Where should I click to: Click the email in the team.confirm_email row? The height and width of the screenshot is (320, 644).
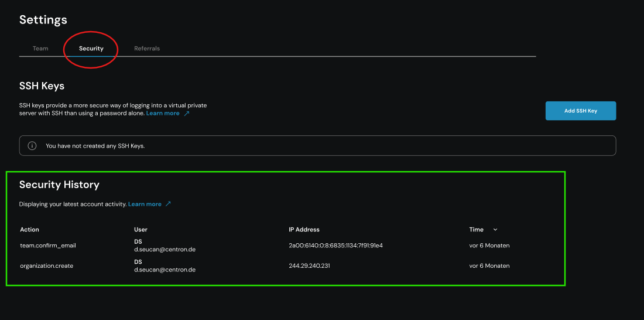(165, 250)
